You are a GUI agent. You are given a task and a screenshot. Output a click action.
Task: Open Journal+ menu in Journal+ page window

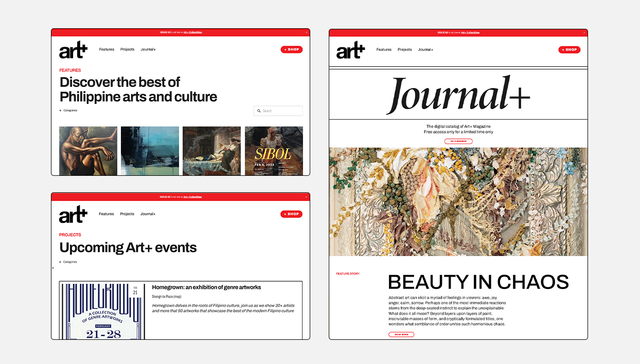pyautogui.click(x=425, y=50)
